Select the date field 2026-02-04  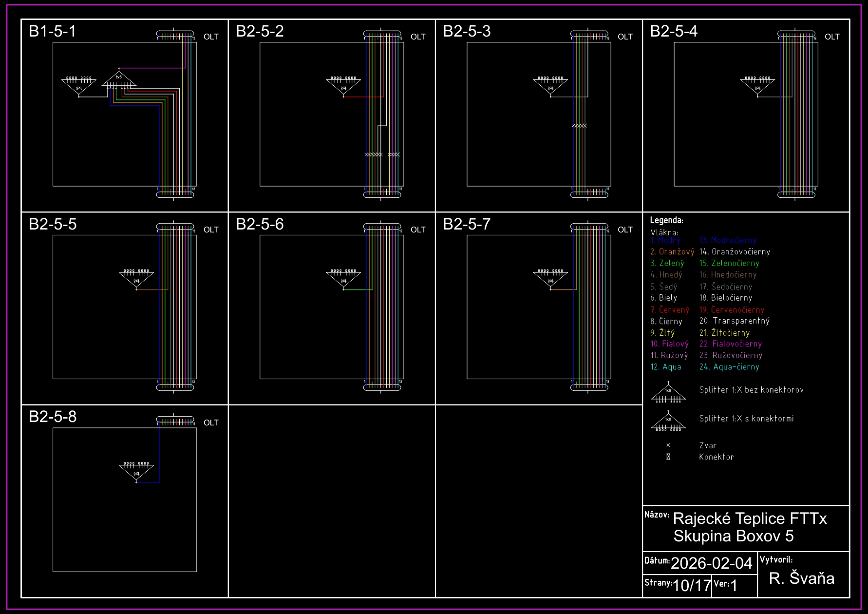pyautogui.click(x=711, y=563)
